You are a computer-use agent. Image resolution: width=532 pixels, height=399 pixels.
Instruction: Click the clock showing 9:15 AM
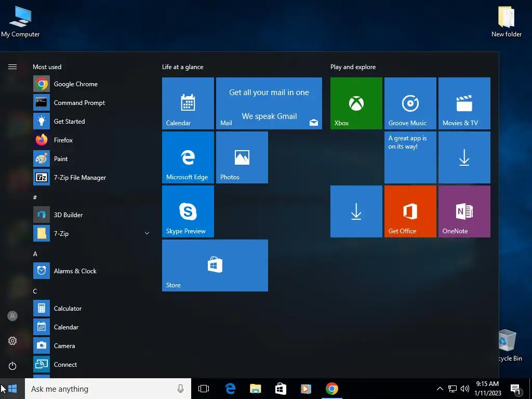487,389
